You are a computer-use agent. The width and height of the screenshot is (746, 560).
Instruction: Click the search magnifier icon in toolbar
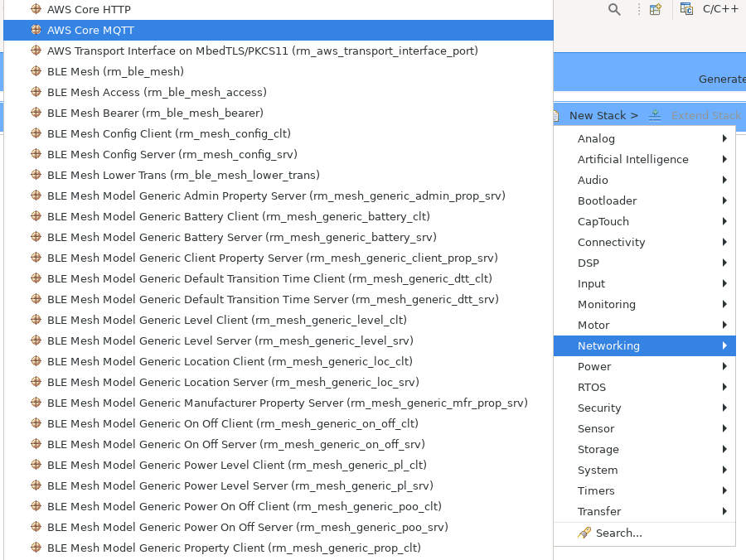click(614, 9)
